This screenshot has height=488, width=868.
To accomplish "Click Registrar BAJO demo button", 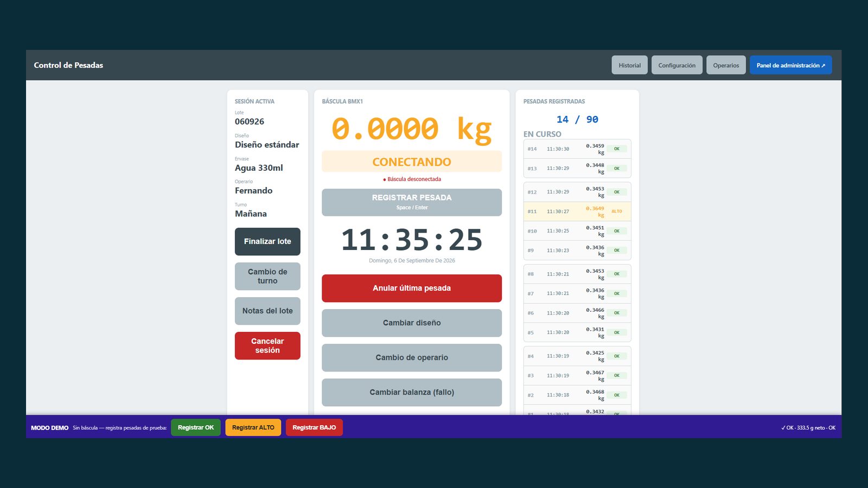I will click(x=314, y=427).
